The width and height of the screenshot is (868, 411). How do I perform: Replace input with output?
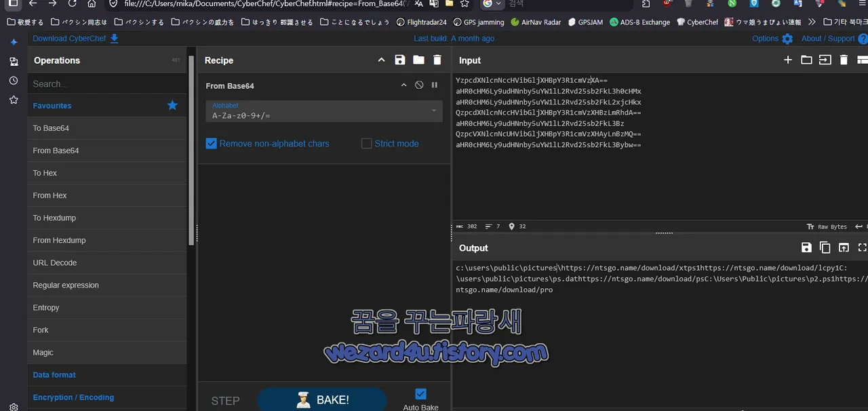click(x=844, y=248)
